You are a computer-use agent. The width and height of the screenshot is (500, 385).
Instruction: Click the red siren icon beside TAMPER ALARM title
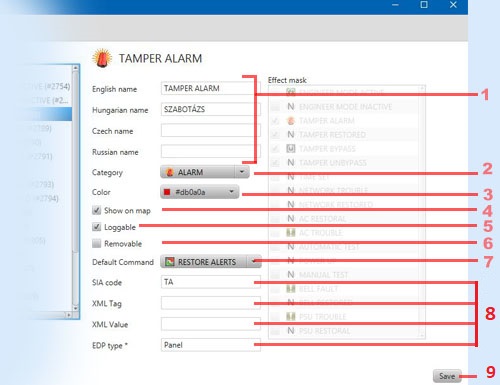(x=102, y=58)
